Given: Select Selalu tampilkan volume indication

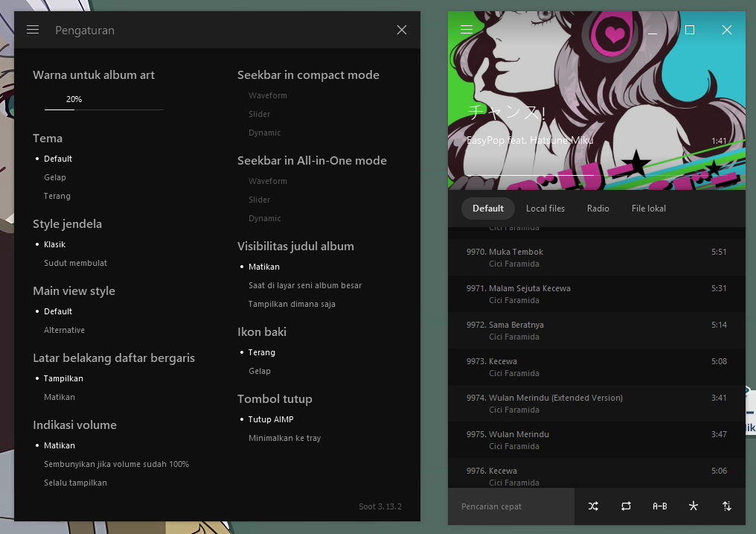Looking at the screenshot, I should click(x=75, y=483).
